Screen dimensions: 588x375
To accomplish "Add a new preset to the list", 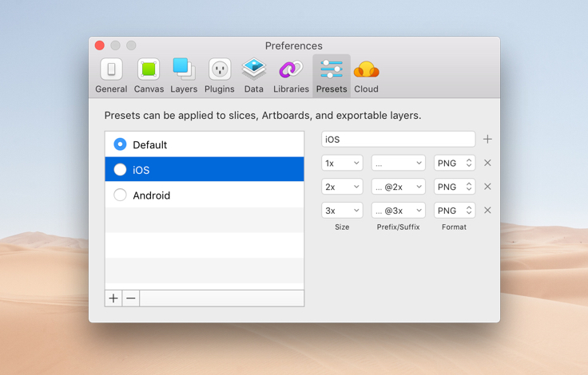I will pos(113,298).
